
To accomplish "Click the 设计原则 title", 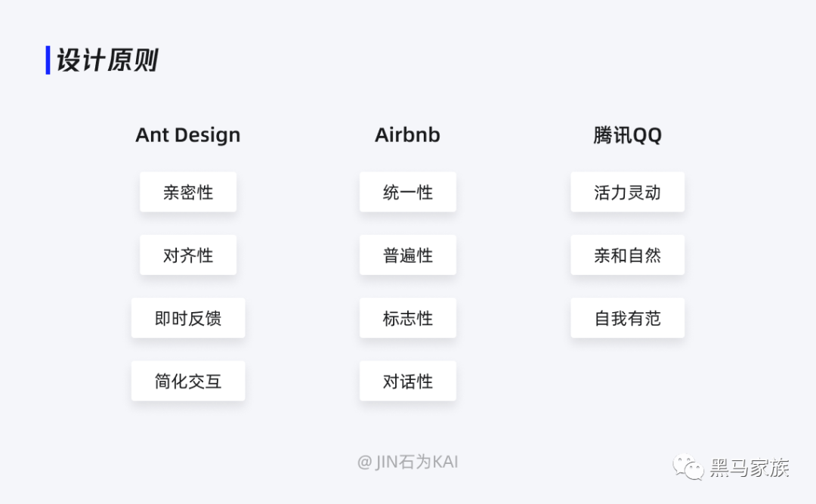I will point(107,60).
